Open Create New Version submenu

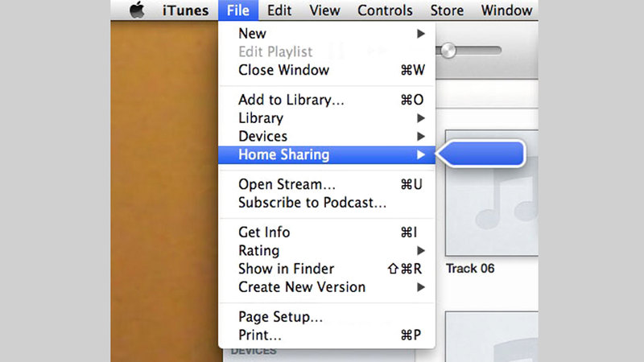pos(302,287)
